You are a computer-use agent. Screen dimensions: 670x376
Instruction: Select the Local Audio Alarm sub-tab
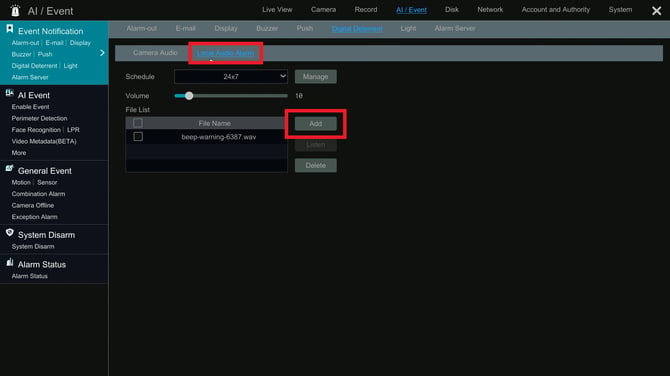pyautogui.click(x=225, y=53)
